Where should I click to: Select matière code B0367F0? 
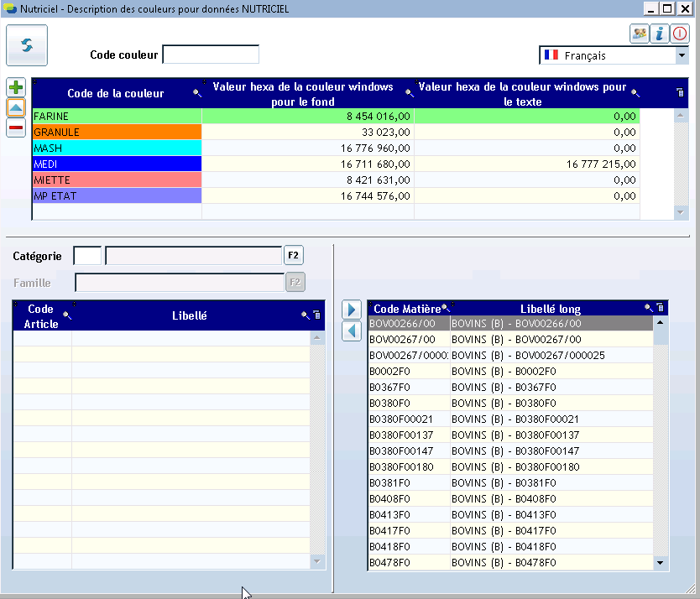pos(389,388)
